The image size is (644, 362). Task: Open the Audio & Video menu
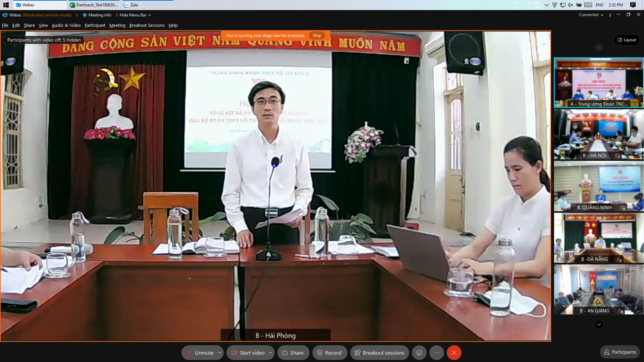(66, 25)
